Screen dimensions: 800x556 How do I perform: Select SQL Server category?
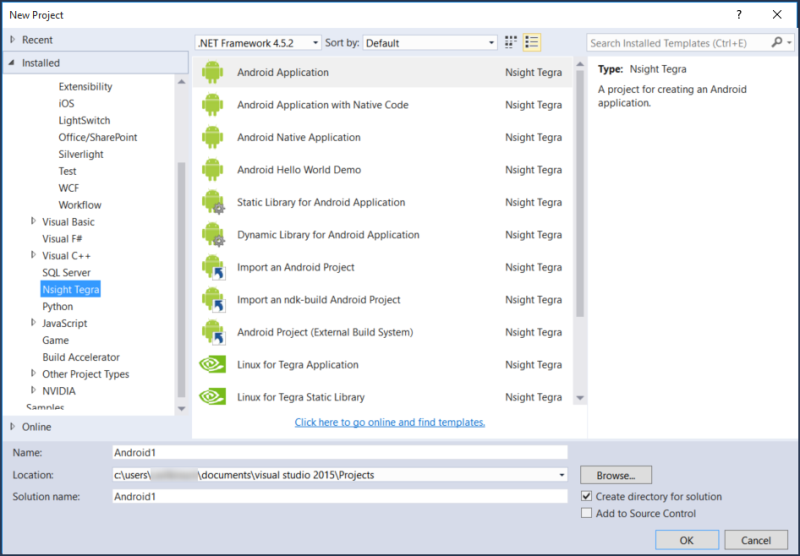[66, 272]
